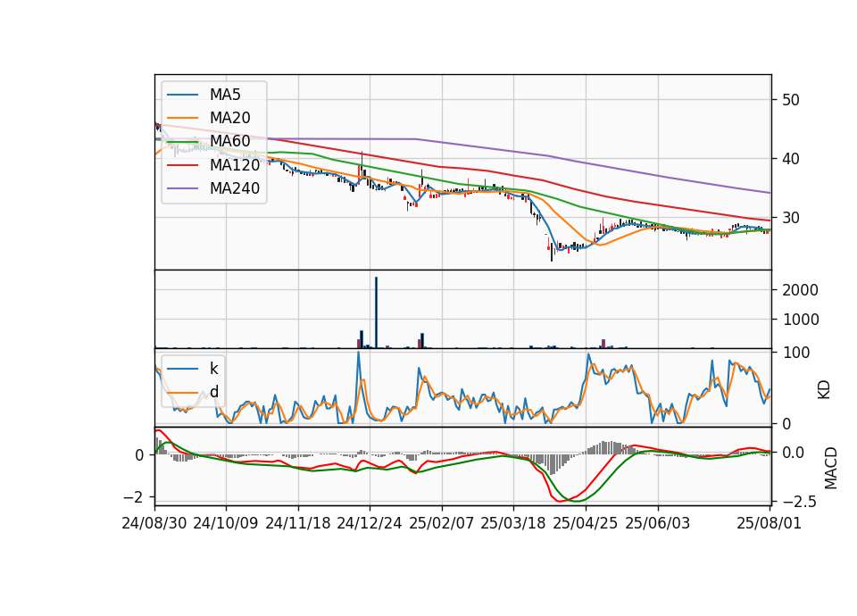The image size is (857, 616).
Task: Click the volume axis label 1000
Action: 800,320
